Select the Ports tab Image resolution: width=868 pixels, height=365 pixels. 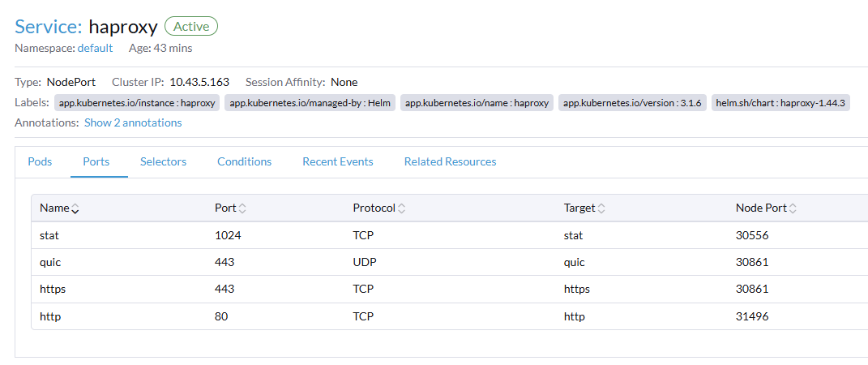(x=96, y=161)
